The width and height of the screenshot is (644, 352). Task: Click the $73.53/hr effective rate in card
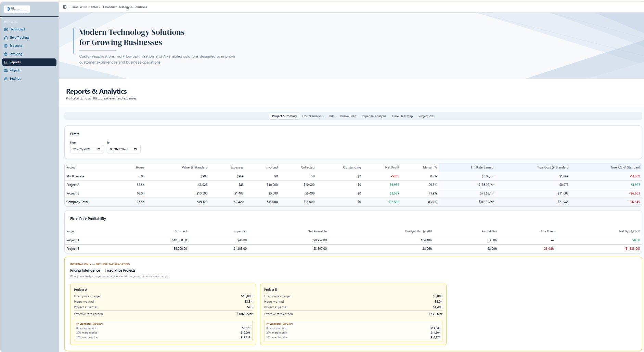435,314
